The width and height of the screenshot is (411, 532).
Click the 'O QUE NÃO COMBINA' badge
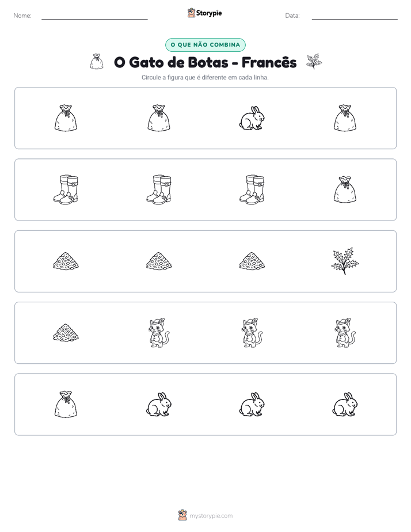pos(205,45)
